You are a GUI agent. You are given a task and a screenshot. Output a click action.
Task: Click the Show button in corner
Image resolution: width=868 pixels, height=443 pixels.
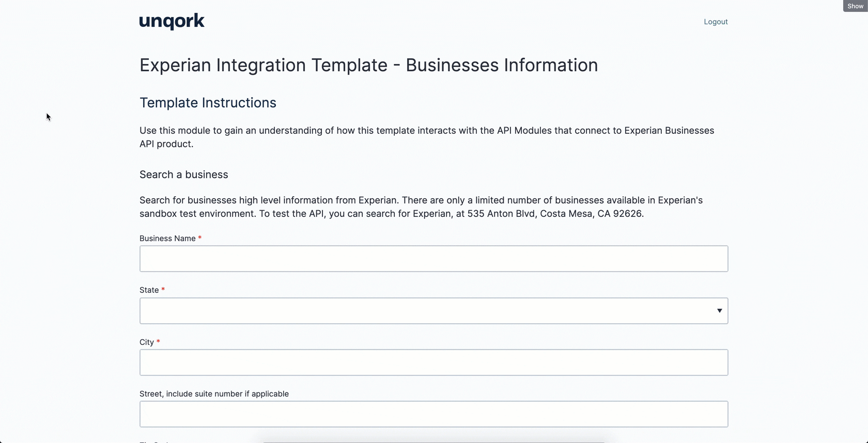856,6
